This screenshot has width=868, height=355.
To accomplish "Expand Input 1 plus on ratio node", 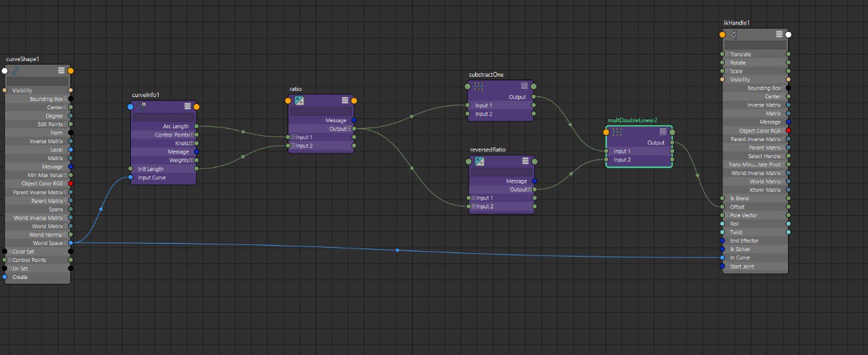I will (293, 137).
